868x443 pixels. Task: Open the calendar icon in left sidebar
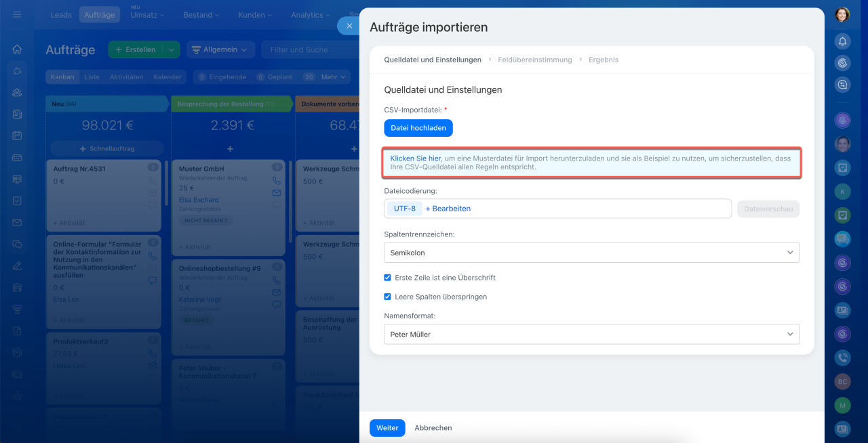pos(17,135)
